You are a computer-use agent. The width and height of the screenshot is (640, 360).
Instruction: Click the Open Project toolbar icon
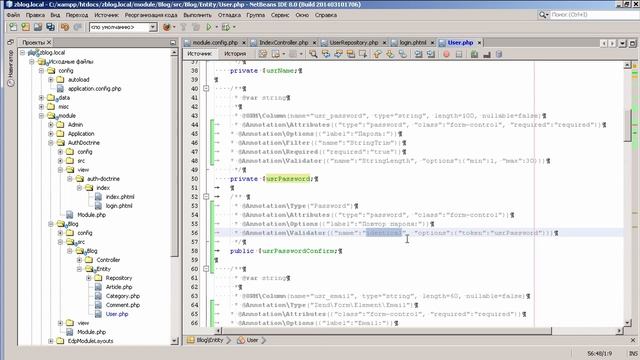38,27
